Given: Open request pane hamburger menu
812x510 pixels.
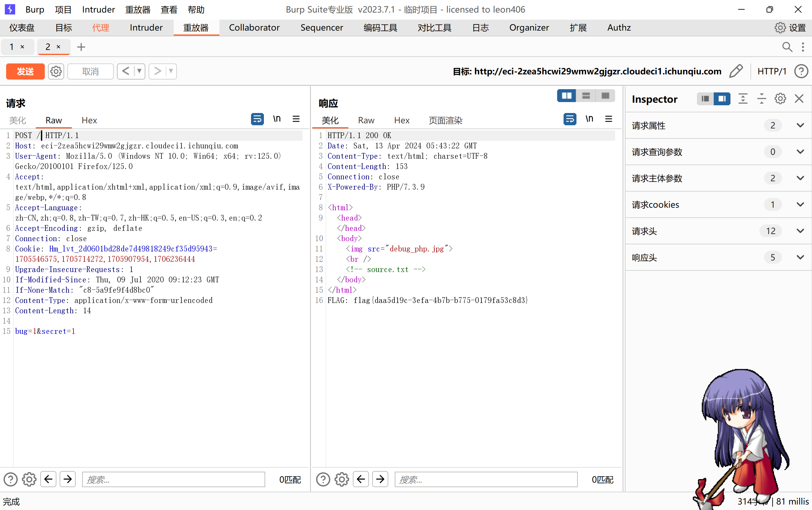Looking at the screenshot, I should [296, 119].
